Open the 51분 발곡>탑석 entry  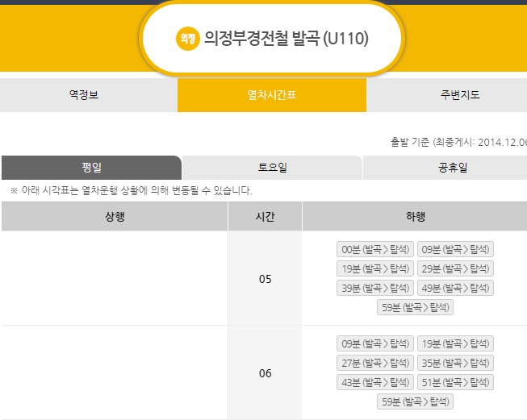(455, 382)
